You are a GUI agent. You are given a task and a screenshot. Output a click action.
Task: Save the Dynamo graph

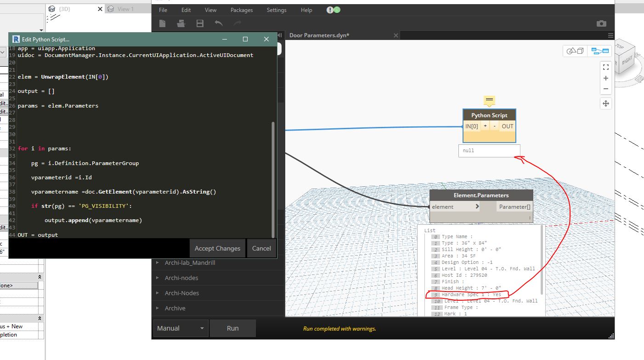200,23
